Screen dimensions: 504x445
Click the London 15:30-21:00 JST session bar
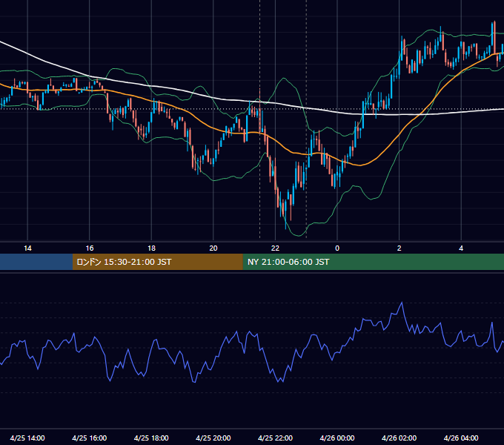[157, 262]
